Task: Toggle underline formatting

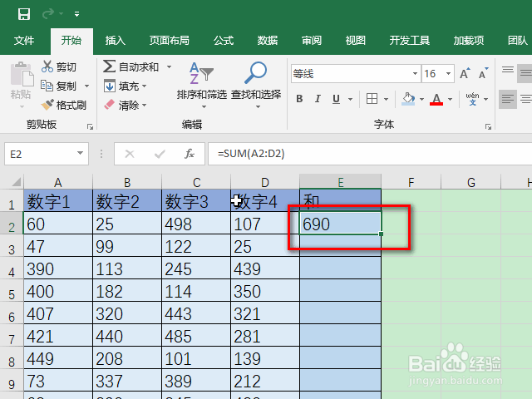Action: pos(336,99)
